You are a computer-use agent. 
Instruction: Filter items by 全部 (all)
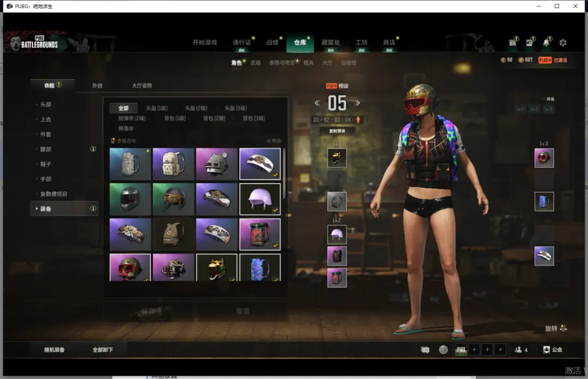point(124,108)
